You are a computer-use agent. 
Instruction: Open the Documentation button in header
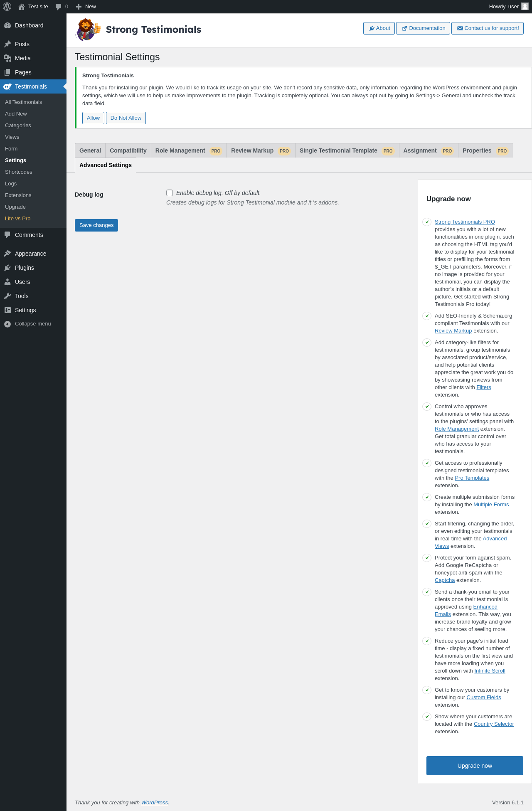[423, 28]
